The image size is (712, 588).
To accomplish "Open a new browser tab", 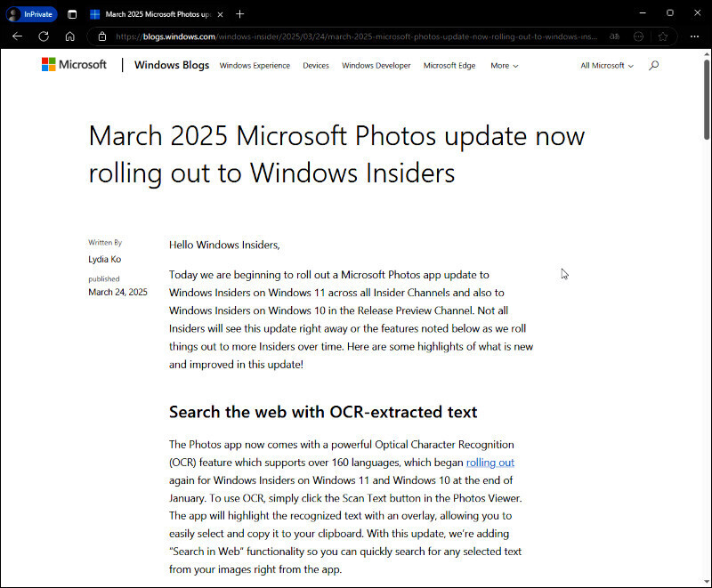I will pos(240,14).
